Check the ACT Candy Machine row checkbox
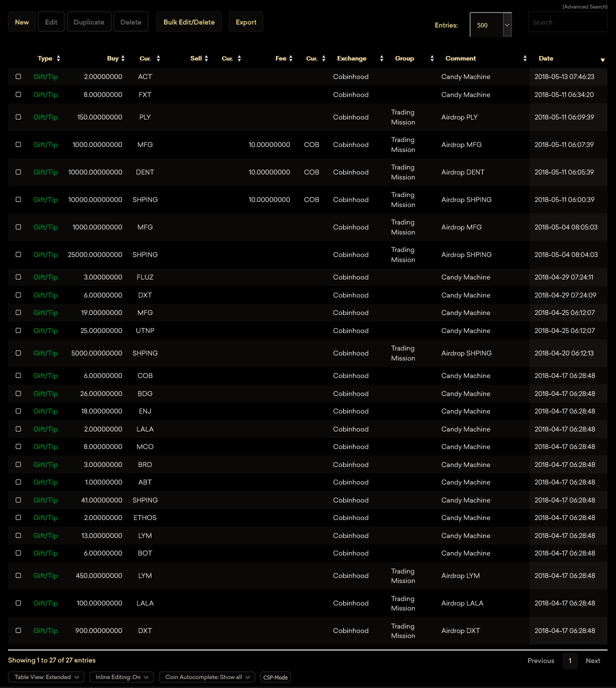616x688 pixels. pyautogui.click(x=18, y=76)
